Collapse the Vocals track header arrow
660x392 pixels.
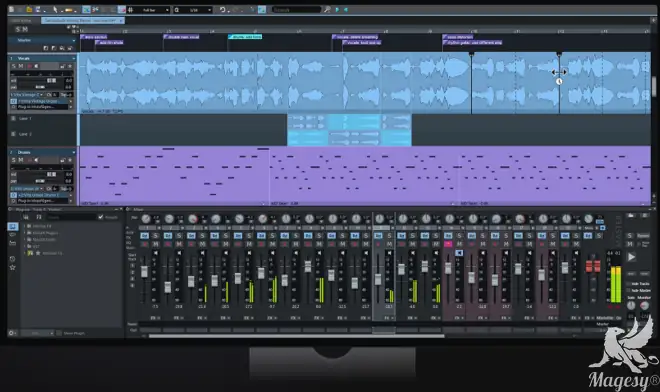pos(74,58)
